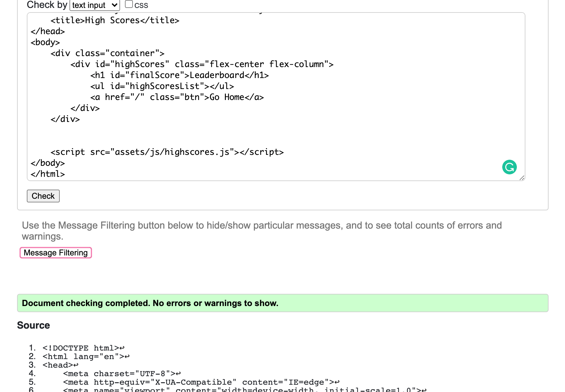565x392 pixels.
Task: Click the Source heading
Action: click(x=34, y=325)
